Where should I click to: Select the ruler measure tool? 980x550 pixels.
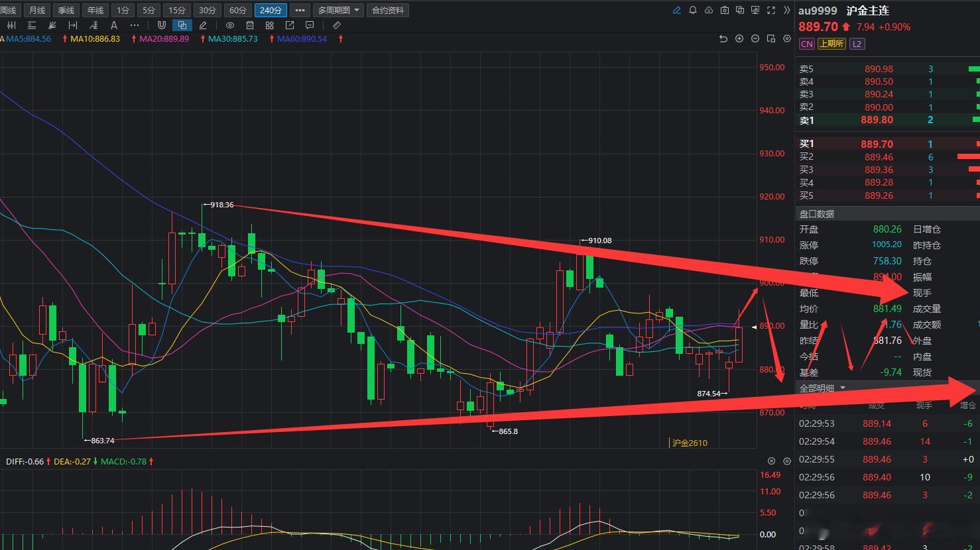pyautogui.click(x=337, y=25)
